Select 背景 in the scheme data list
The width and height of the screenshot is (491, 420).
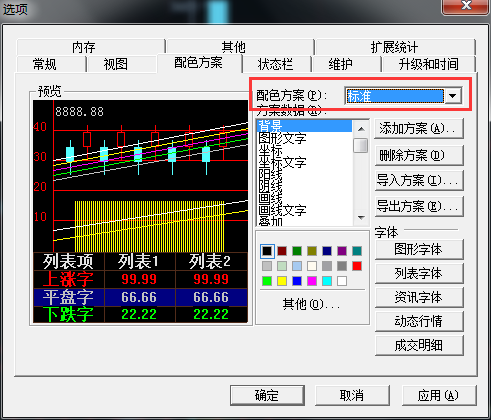coord(304,126)
